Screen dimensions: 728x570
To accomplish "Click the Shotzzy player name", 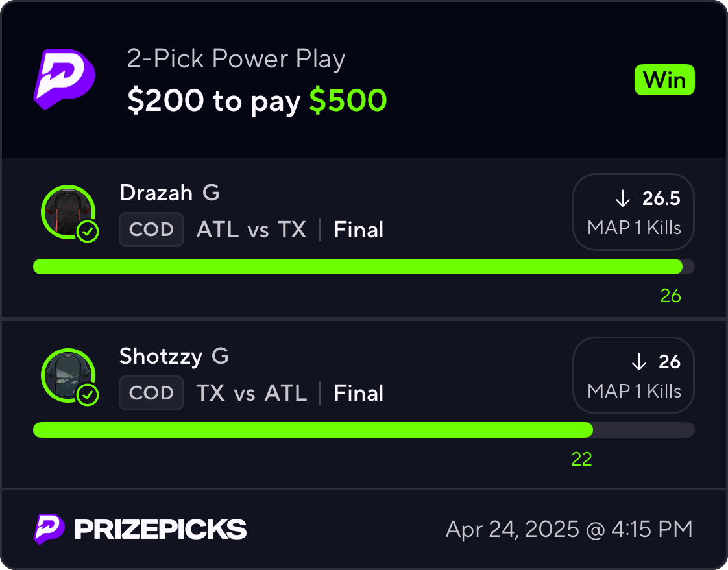I will [161, 357].
